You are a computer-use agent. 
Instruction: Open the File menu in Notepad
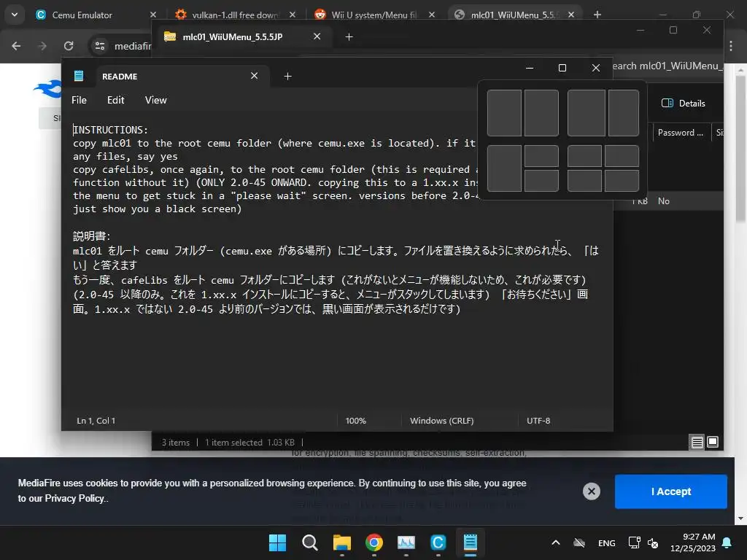(79, 100)
